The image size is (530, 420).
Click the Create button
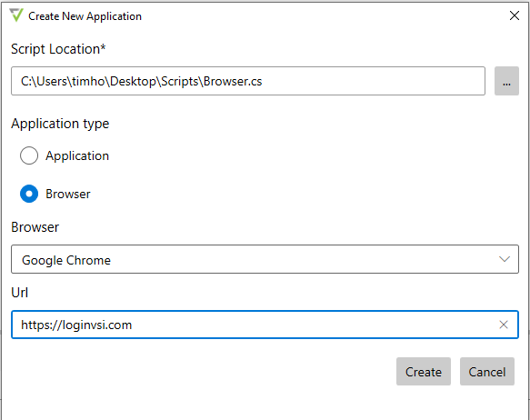click(424, 371)
